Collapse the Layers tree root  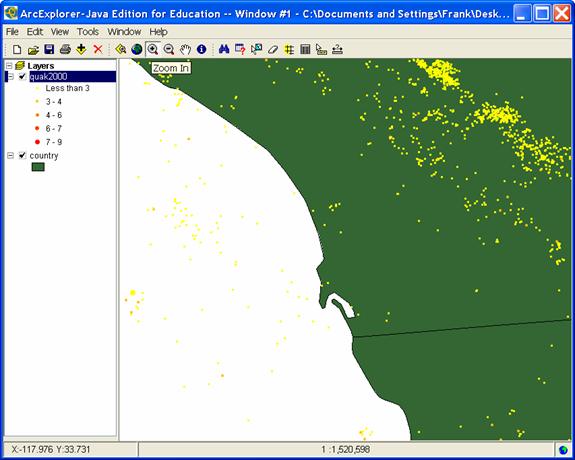tap(9, 66)
